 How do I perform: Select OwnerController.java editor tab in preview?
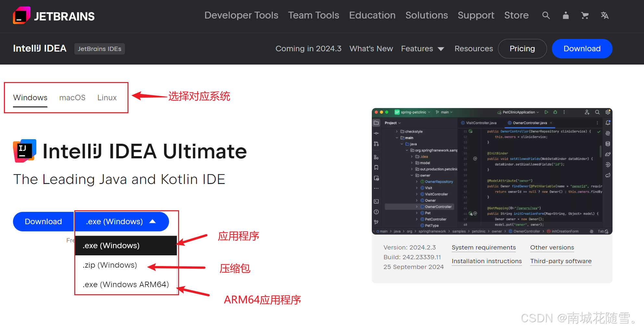(530, 123)
